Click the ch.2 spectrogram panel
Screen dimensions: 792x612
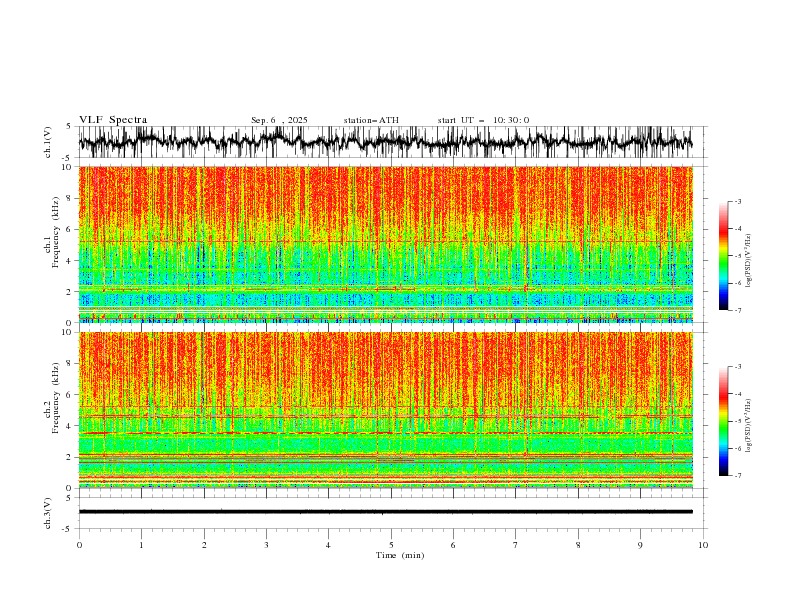pyautogui.click(x=386, y=410)
